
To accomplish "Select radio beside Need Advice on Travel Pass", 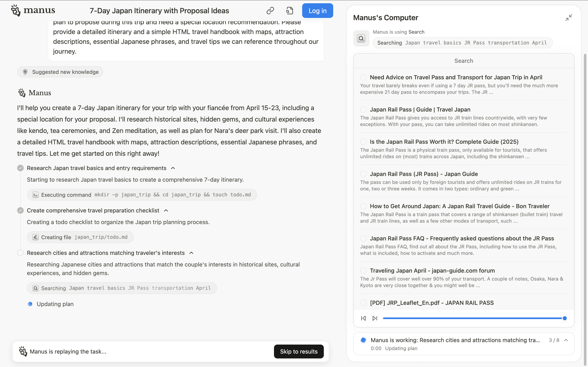I will [363, 77].
